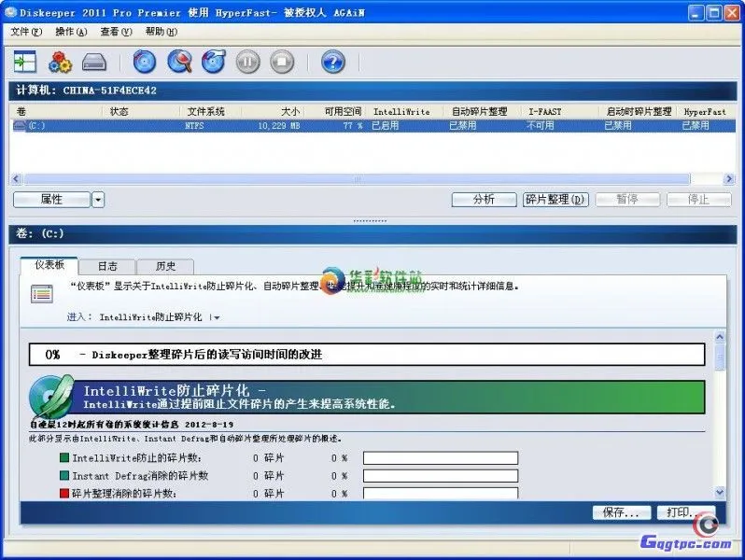Expand the dropdown arrow next to 属性
Image resolution: width=745 pixels, height=560 pixels.
click(x=98, y=200)
